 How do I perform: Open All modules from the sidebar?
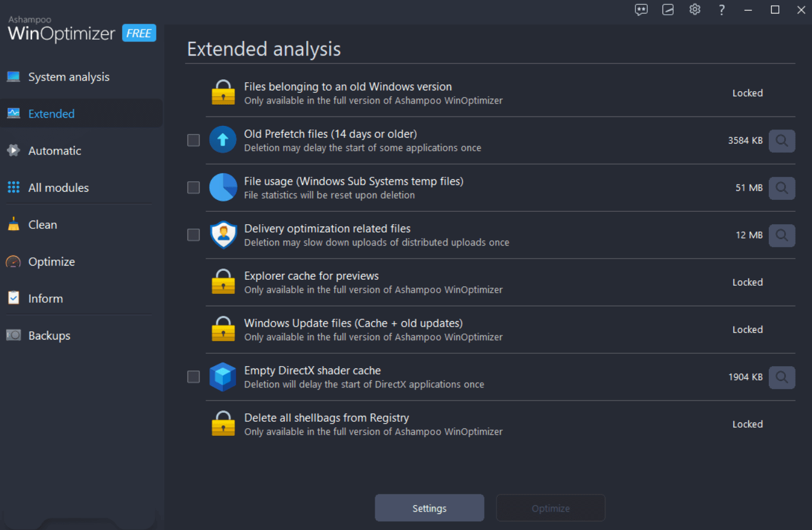[x=59, y=188]
